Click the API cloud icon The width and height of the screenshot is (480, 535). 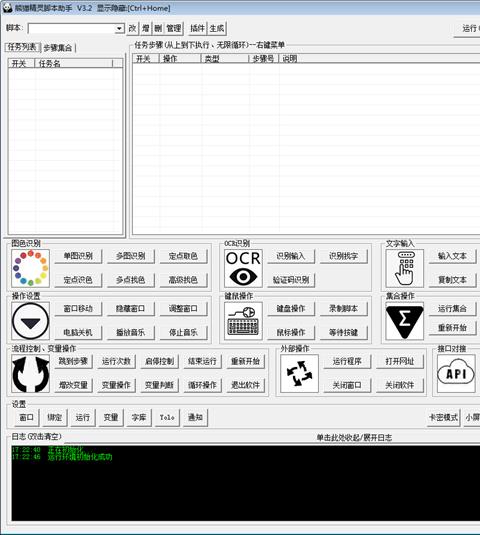[456, 373]
